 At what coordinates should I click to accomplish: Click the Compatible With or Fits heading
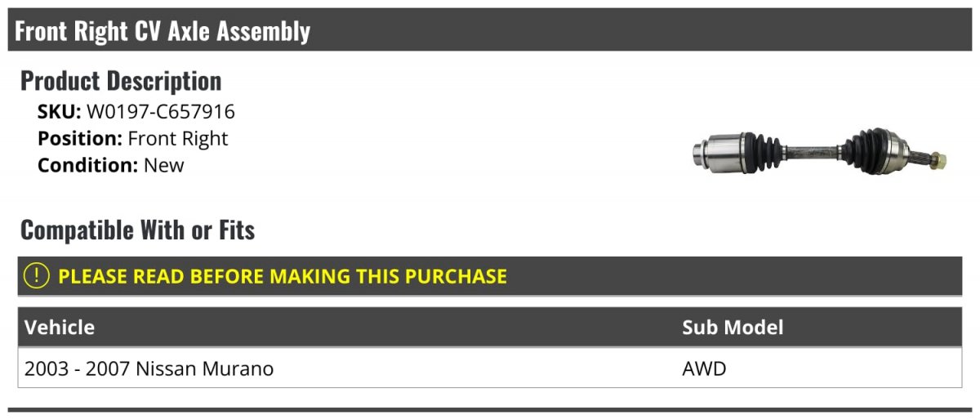(137, 230)
